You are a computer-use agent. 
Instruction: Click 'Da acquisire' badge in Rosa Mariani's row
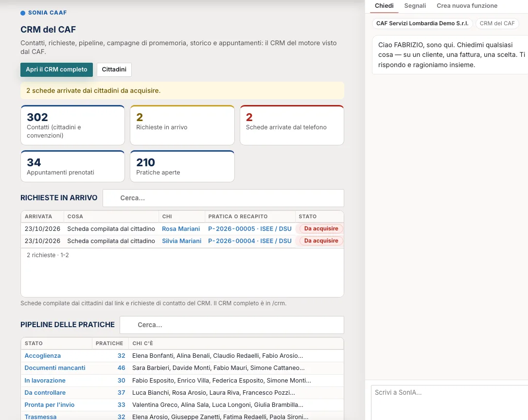coord(321,228)
